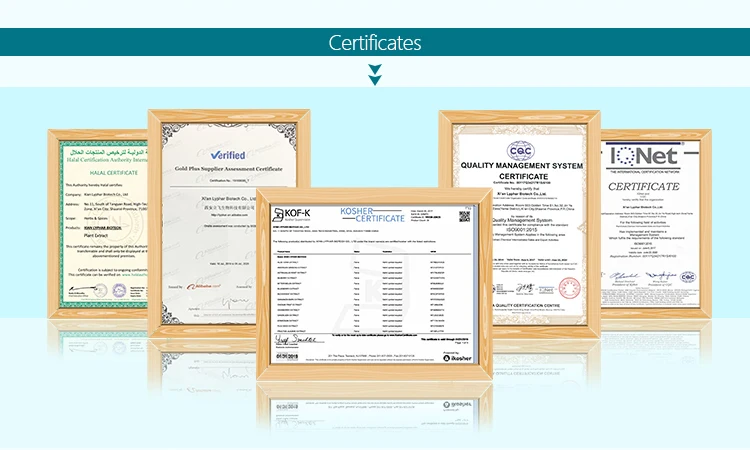Image resolution: width=750 pixels, height=450 pixels.
Task: Click the QR code on kosher certificate
Action: 464,216
